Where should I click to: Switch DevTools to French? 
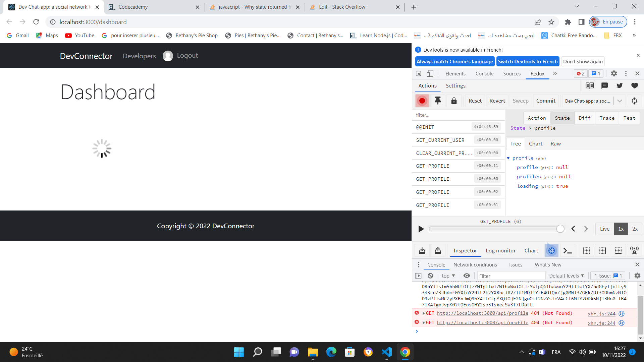pyautogui.click(x=528, y=61)
